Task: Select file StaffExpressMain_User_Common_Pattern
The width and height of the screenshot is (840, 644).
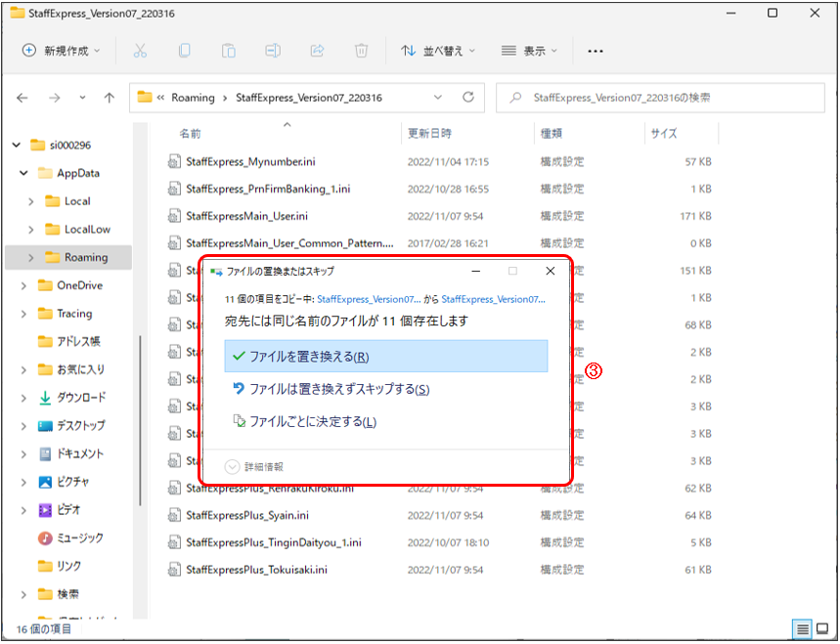Action: pyautogui.click(x=289, y=243)
